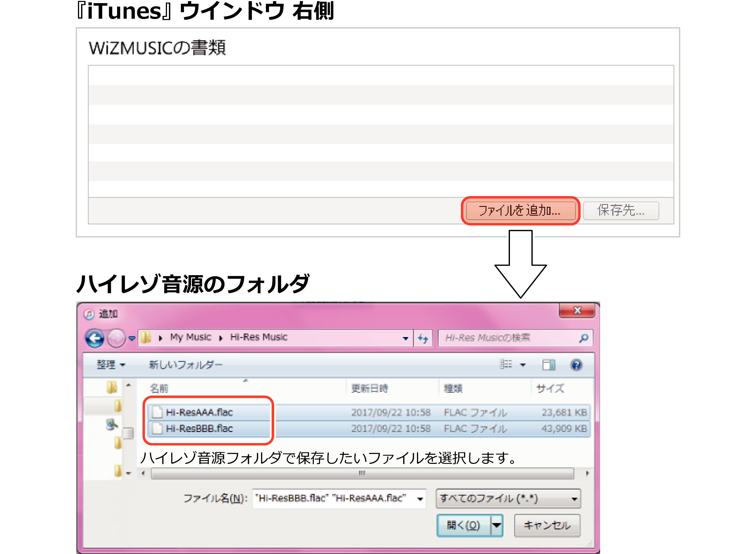The height and width of the screenshot is (554, 756).
Task: Click the ファイルを追加... button
Action: click(x=520, y=211)
